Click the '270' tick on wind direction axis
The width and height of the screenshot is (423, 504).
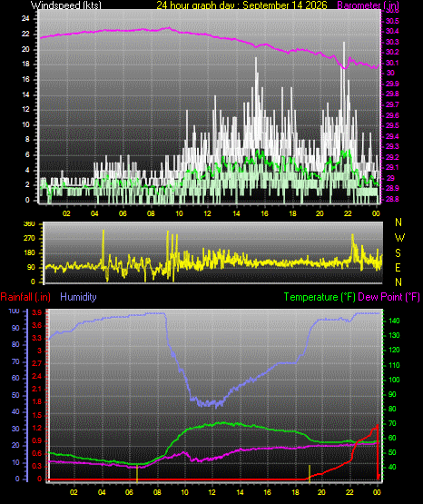coord(30,239)
